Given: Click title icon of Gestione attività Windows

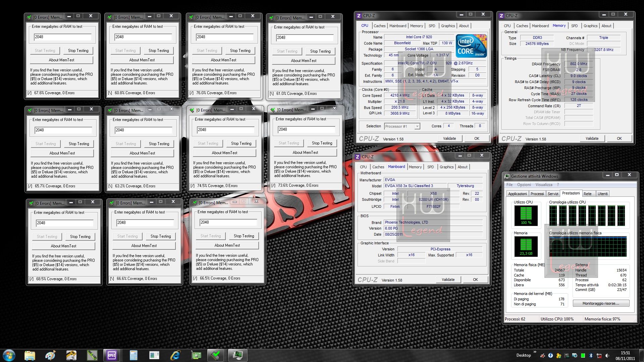Looking at the screenshot, I should 507,176.
